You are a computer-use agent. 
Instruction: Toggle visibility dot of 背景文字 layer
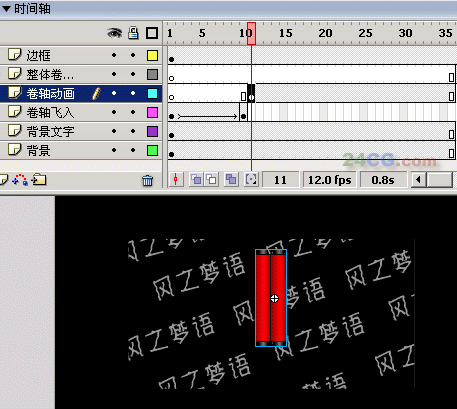tap(114, 131)
